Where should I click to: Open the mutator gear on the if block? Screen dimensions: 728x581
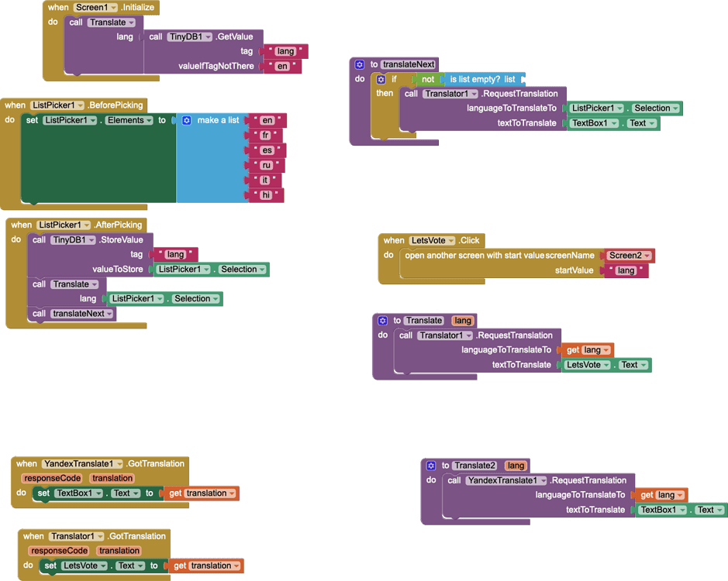point(380,79)
